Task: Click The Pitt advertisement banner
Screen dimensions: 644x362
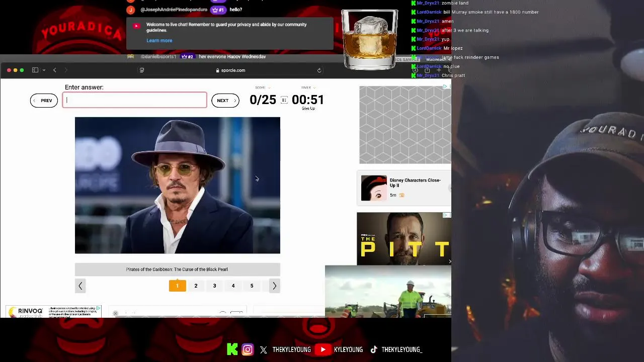Action: 404,239
